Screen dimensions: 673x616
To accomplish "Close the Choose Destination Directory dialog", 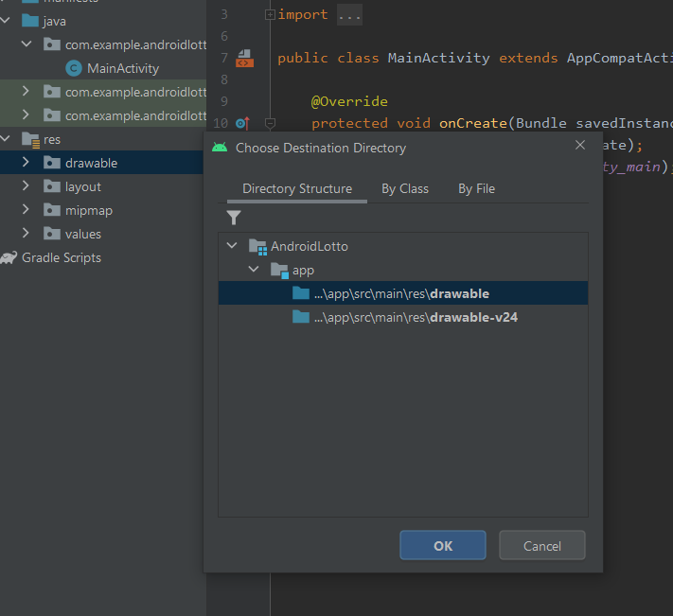I will [x=580, y=145].
